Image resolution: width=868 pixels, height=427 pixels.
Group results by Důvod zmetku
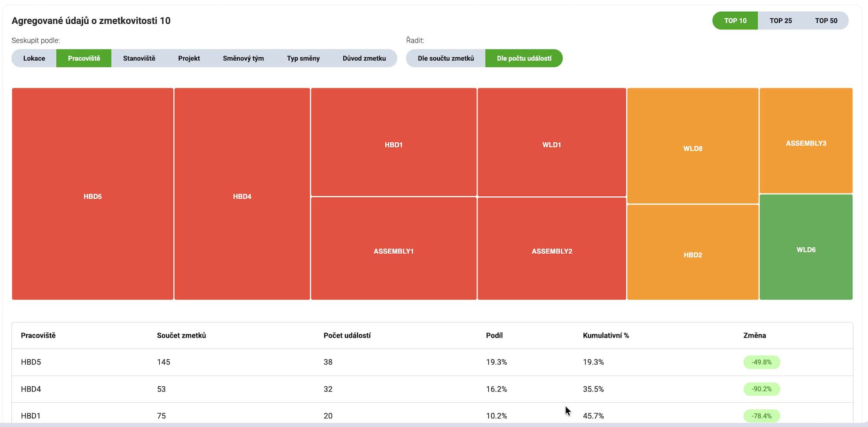tap(365, 58)
